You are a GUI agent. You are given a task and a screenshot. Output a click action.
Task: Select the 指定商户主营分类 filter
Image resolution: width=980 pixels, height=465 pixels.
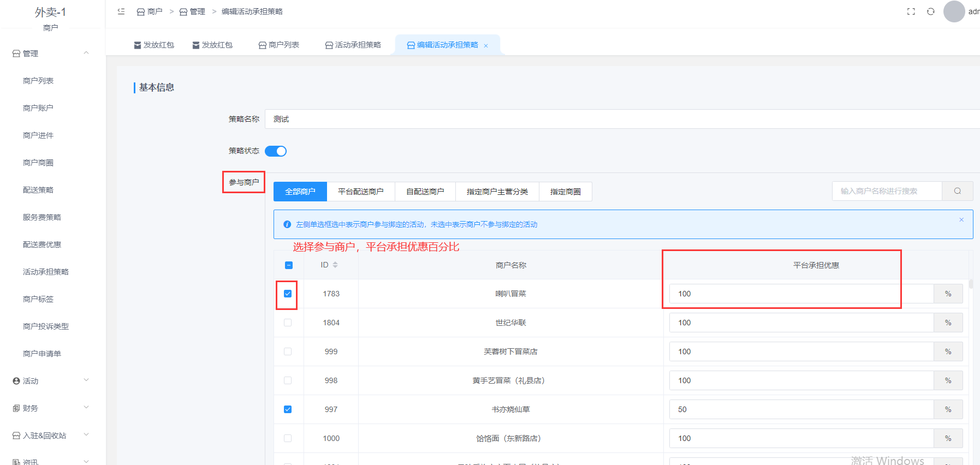click(497, 192)
